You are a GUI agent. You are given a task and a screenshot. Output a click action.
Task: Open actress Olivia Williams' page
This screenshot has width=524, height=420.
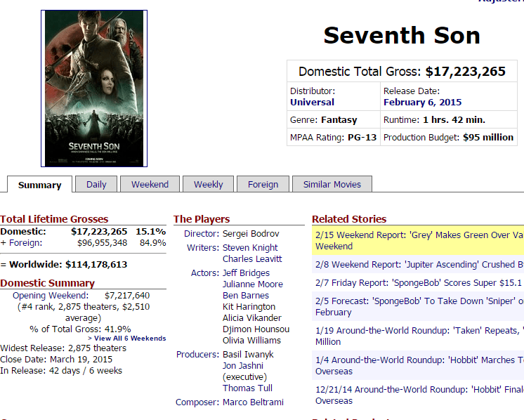(251, 341)
